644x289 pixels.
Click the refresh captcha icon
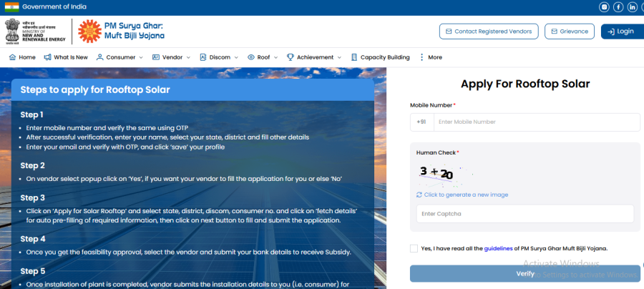419,195
